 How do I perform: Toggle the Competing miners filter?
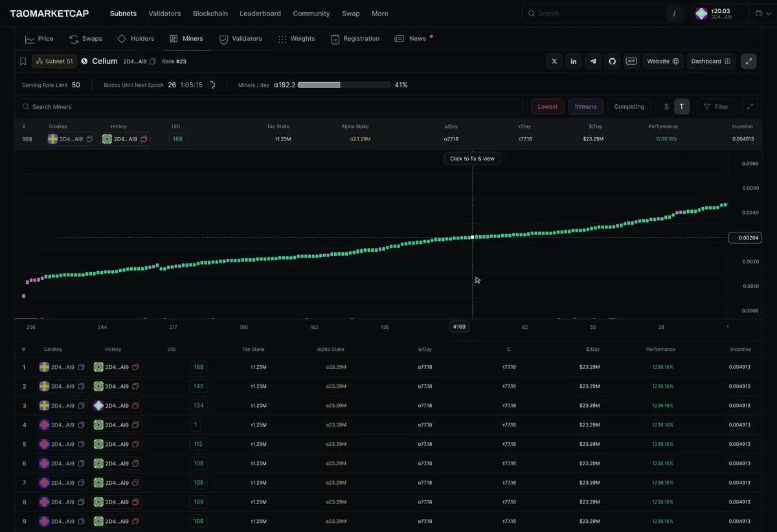[629, 107]
